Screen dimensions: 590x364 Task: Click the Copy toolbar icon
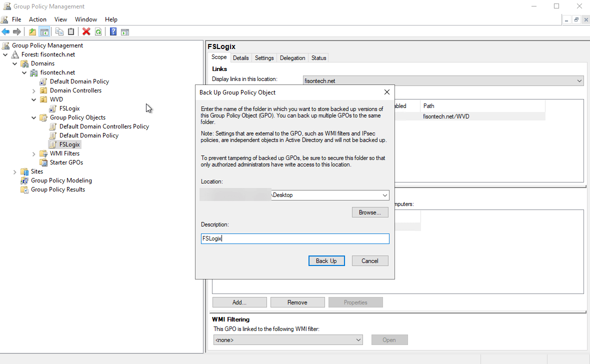(x=59, y=31)
